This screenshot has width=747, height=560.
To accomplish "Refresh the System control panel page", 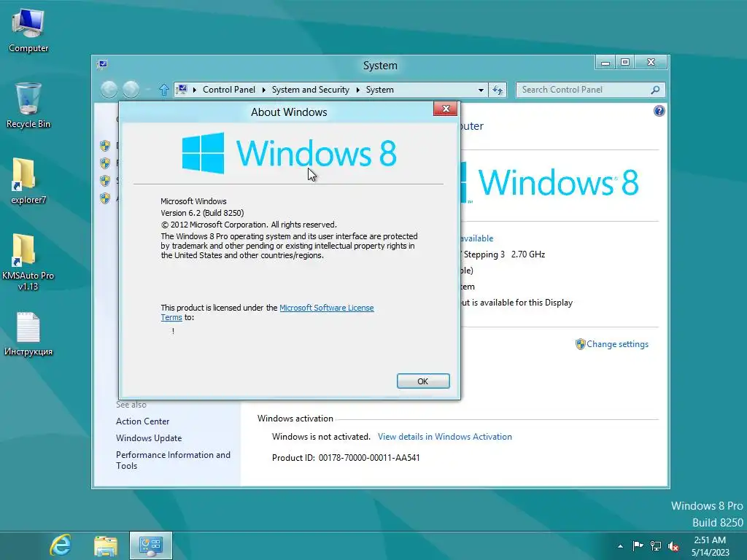I will click(498, 90).
